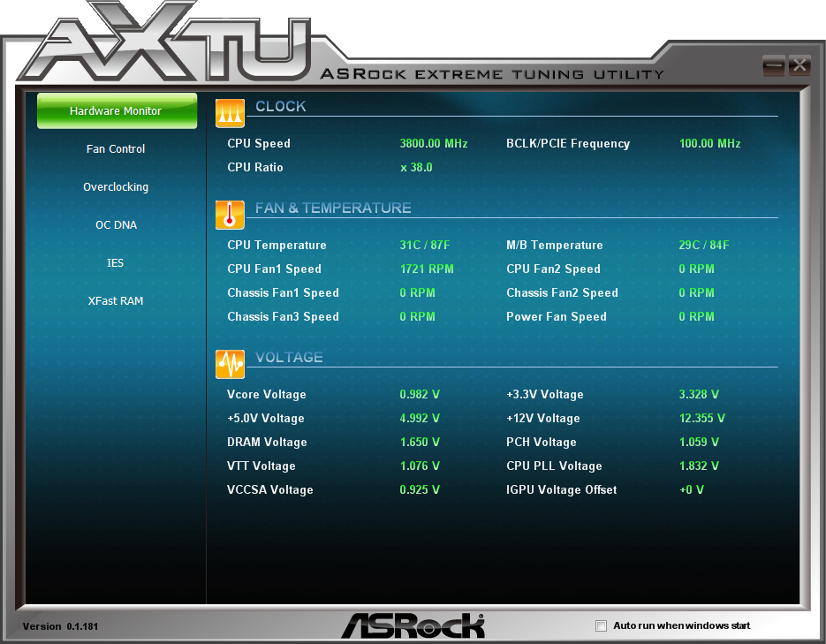Screen dimensions: 826x644
Task: Open the Fan Control panel
Action: point(116,148)
